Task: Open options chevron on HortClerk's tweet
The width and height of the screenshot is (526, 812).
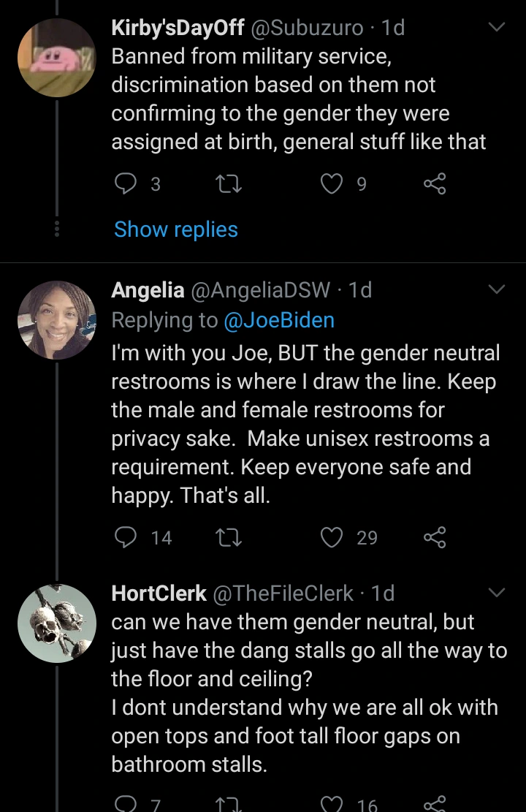Action: (497, 592)
